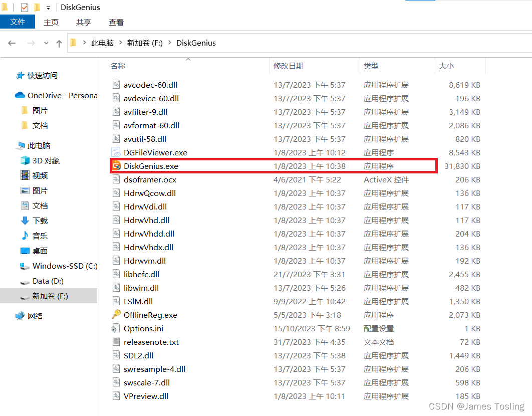Viewport: 532px width, 416px height.
Task: Click the DGFileViewer.exe file icon
Action: (116, 152)
